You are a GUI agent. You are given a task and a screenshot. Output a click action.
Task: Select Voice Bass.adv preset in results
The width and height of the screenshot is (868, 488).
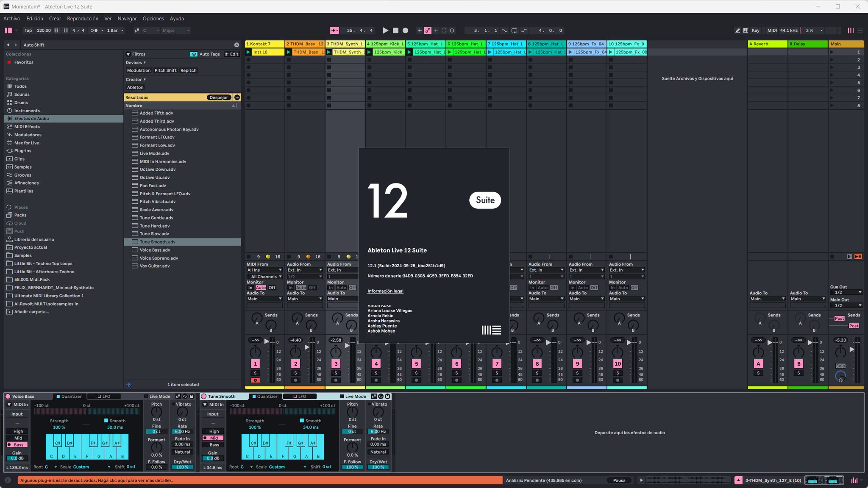[155, 250]
